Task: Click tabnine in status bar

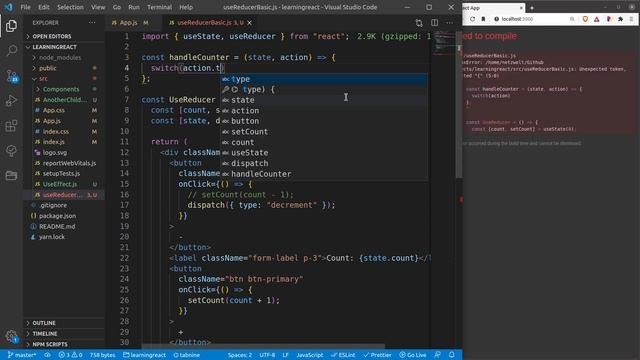Action: click(x=187, y=355)
